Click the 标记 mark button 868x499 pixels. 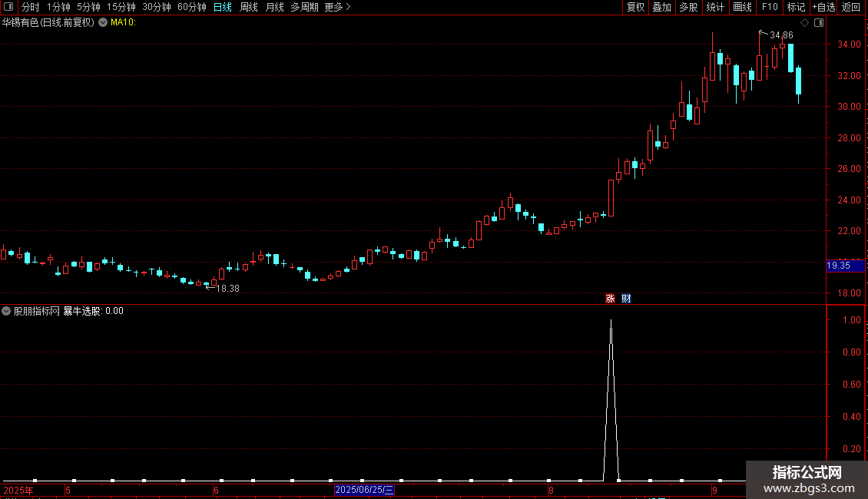796,7
